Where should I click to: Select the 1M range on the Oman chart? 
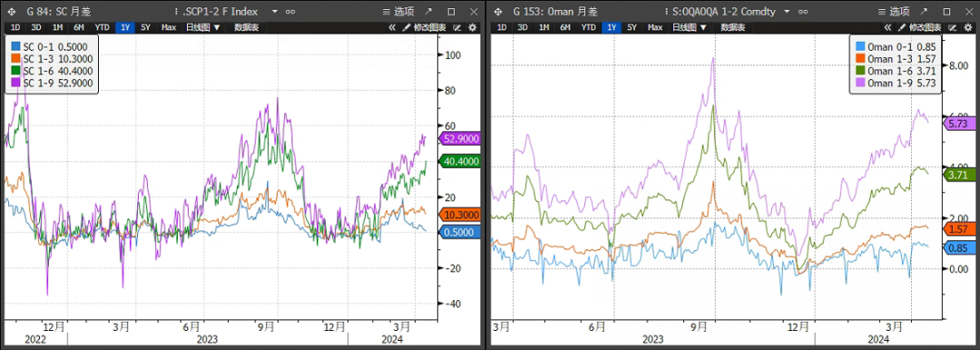[x=544, y=27]
